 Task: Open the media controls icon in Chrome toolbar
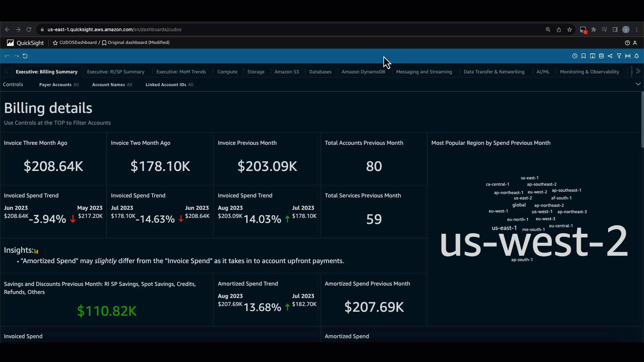[x=604, y=29]
